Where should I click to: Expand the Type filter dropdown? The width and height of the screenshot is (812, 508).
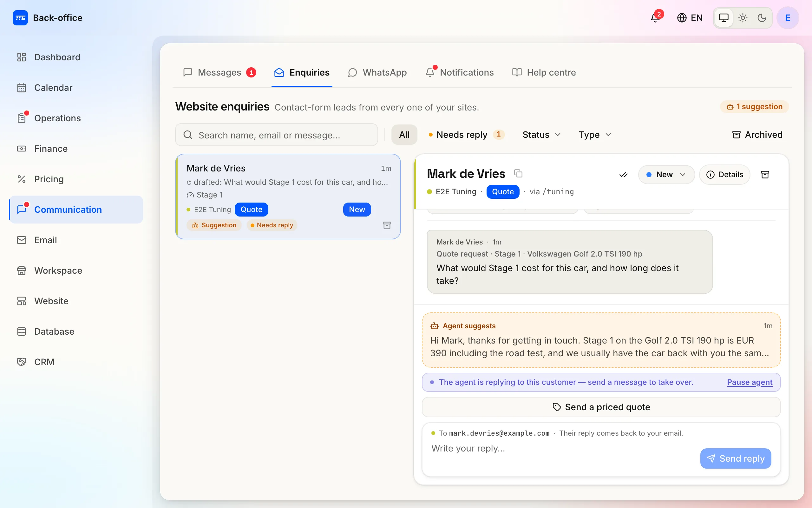click(x=595, y=135)
